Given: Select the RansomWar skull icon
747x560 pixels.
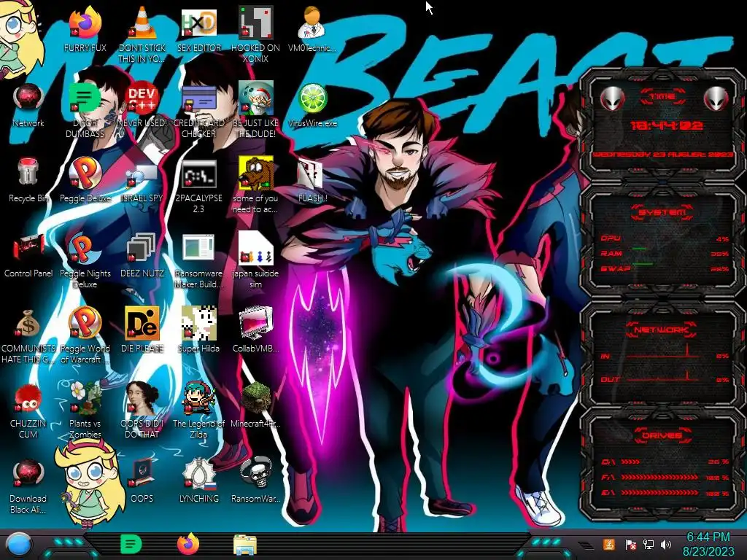Looking at the screenshot, I should 255,472.
